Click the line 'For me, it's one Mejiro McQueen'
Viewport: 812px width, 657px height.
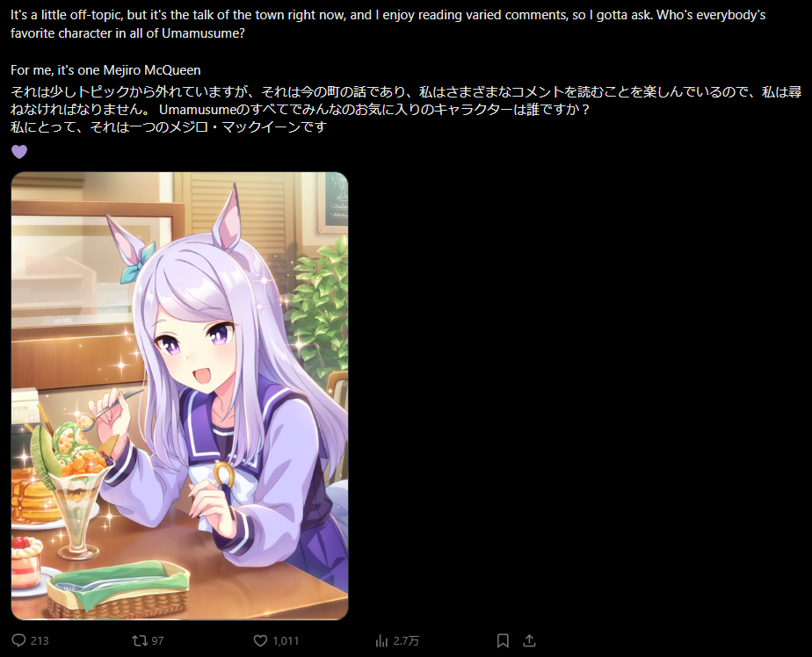point(105,70)
